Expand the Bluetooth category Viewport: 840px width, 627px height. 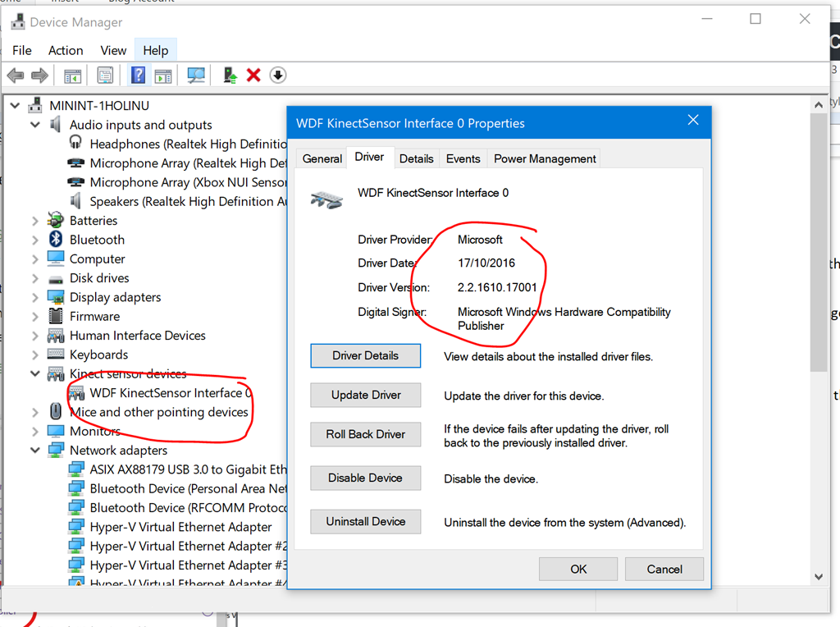pyautogui.click(x=35, y=240)
